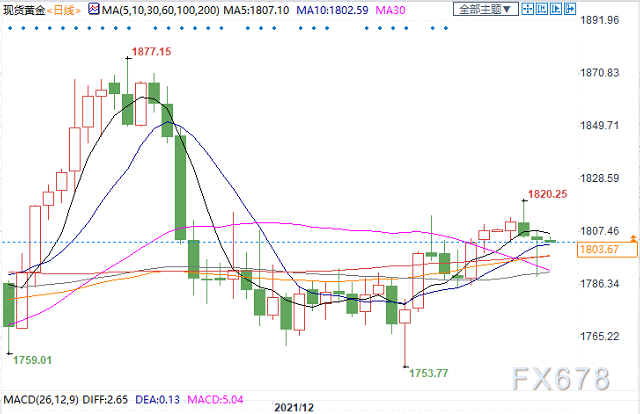Click the 1877.15 high price marker

[151, 51]
